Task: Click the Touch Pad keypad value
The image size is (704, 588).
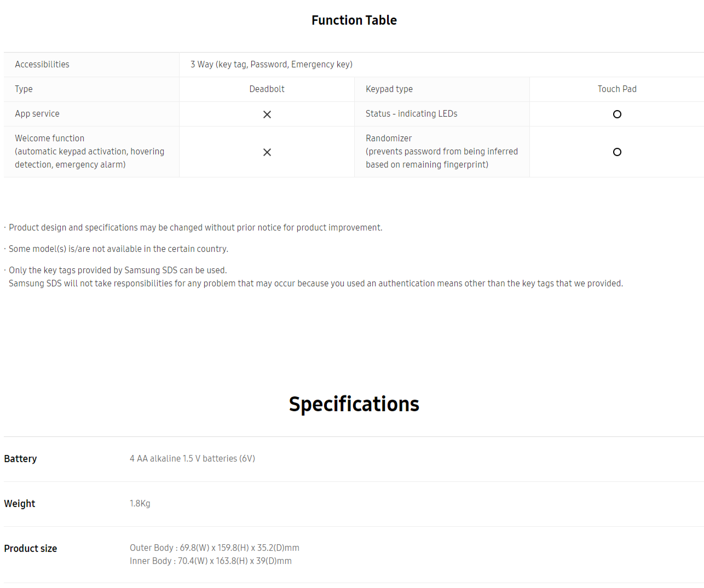Action: click(617, 89)
